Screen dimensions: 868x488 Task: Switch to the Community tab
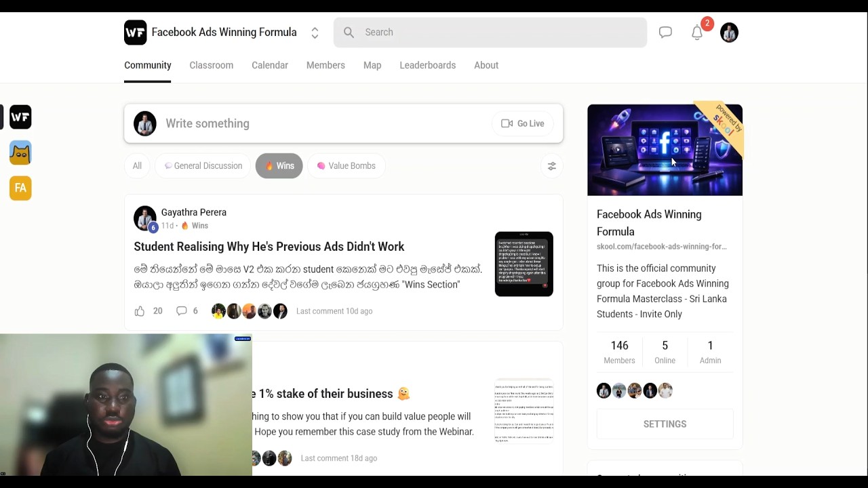pyautogui.click(x=147, y=65)
